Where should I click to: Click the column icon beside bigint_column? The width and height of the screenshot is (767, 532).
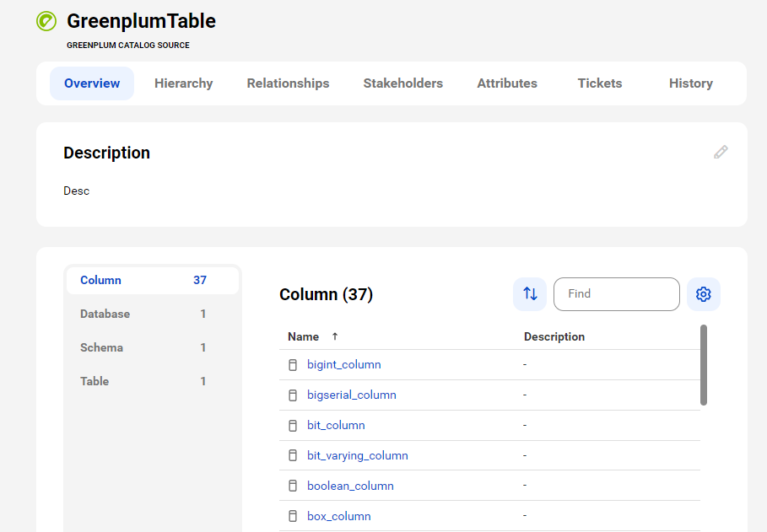coord(293,365)
